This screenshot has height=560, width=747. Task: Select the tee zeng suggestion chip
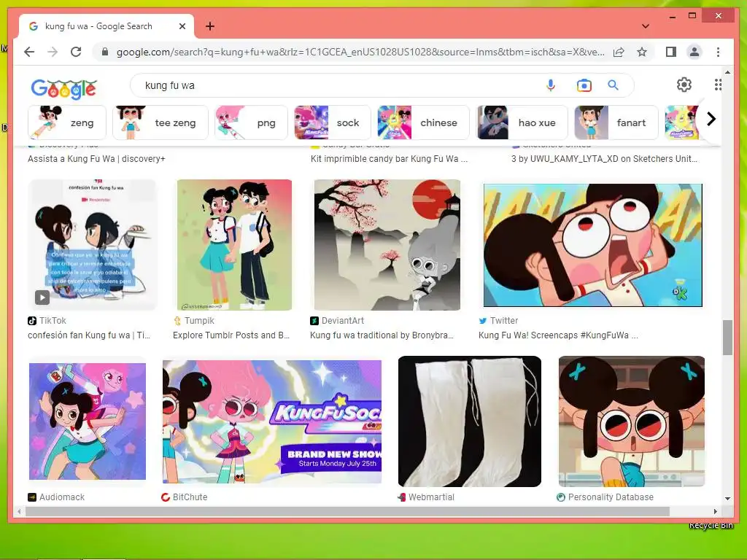click(x=160, y=122)
